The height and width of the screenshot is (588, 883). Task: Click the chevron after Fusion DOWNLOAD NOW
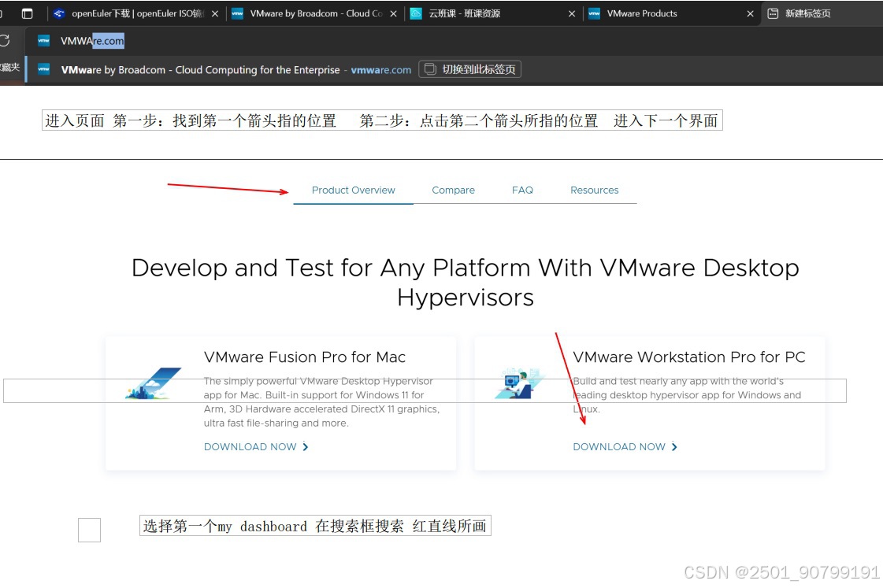[305, 447]
